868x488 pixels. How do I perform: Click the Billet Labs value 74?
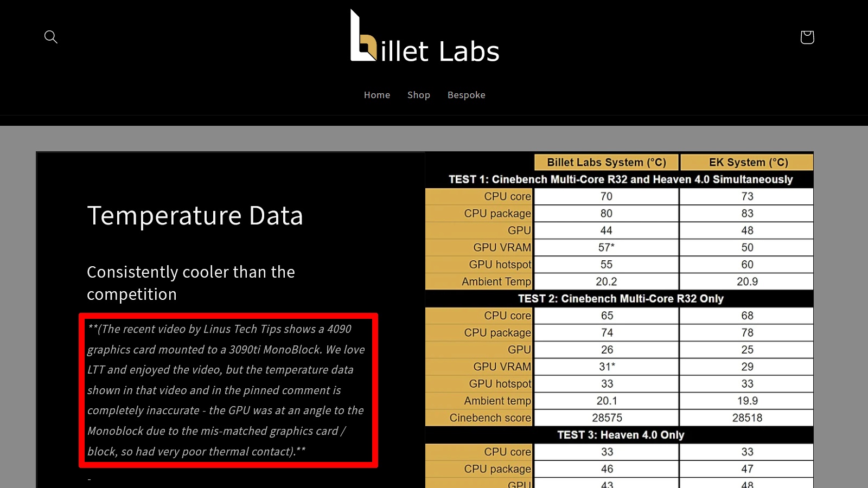(x=607, y=333)
